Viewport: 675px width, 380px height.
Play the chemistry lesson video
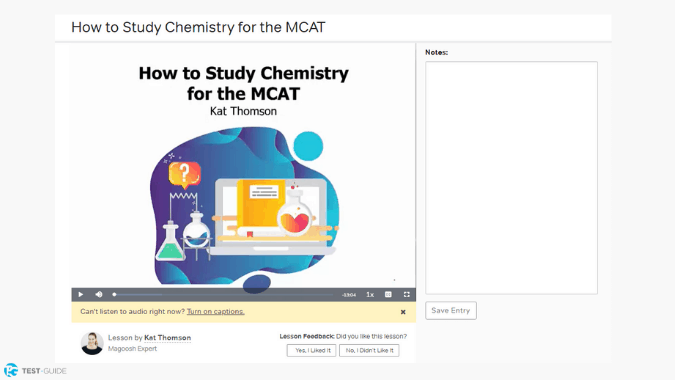81,294
